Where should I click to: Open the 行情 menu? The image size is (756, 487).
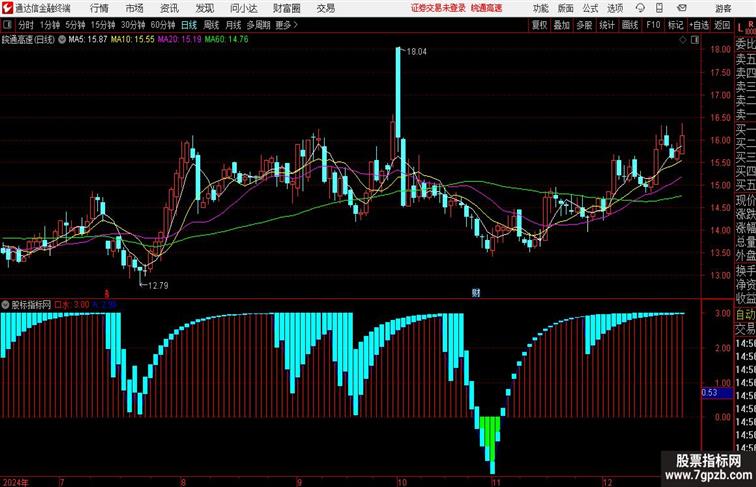pyautogui.click(x=99, y=8)
